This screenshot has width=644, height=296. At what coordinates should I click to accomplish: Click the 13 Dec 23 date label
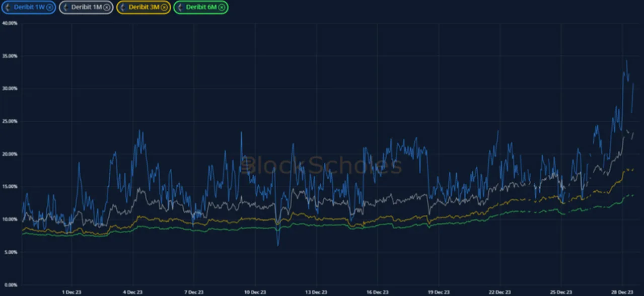(316, 292)
